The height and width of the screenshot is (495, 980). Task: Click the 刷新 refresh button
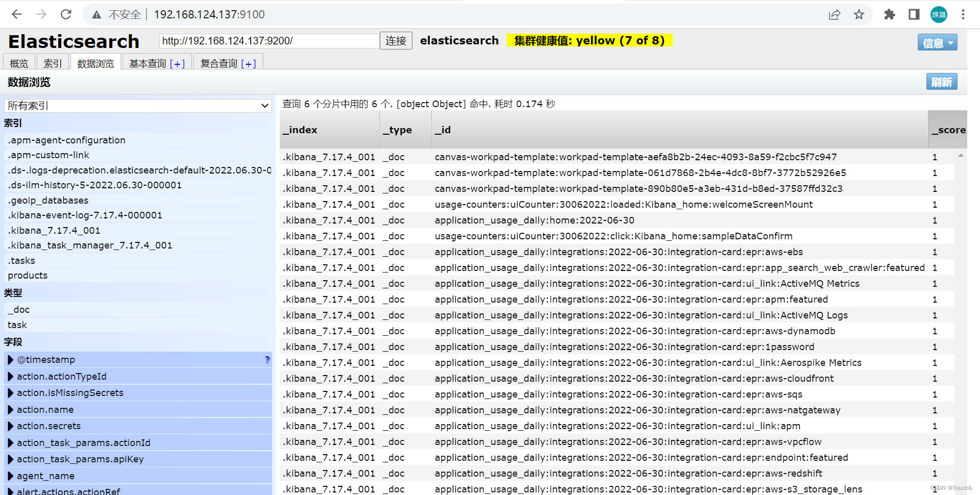tap(942, 82)
